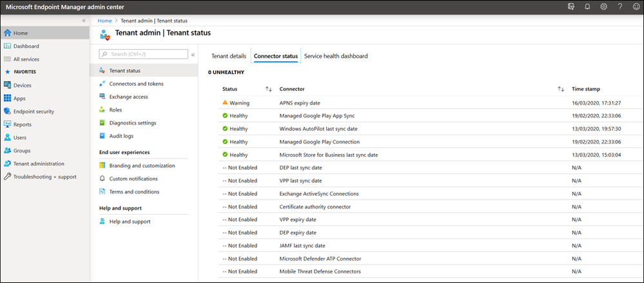This screenshot has height=283, width=644.
Task: Open Exchange access menu link
Action: click(128, 97)
